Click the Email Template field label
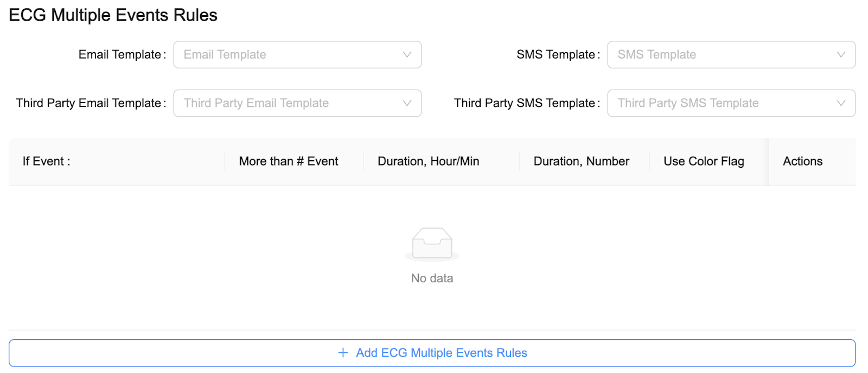 (121, 54)
